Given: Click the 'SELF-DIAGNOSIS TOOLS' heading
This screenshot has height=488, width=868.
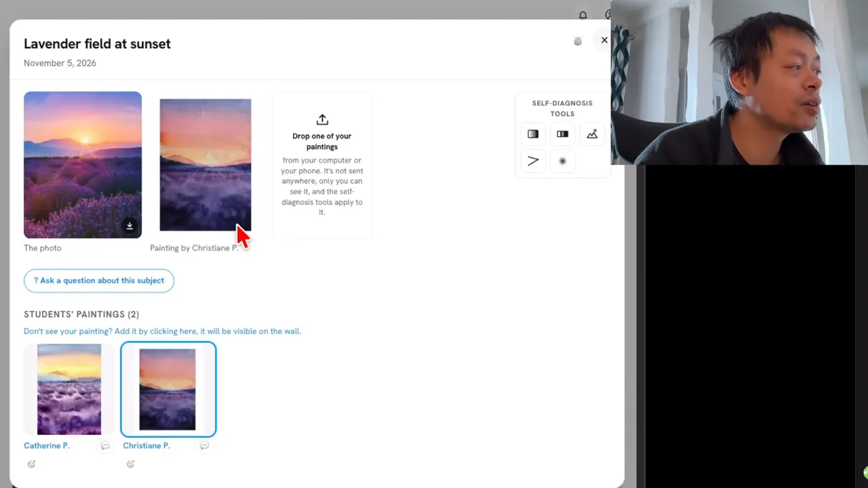Looking at the screenshot, I should (562, 108).
